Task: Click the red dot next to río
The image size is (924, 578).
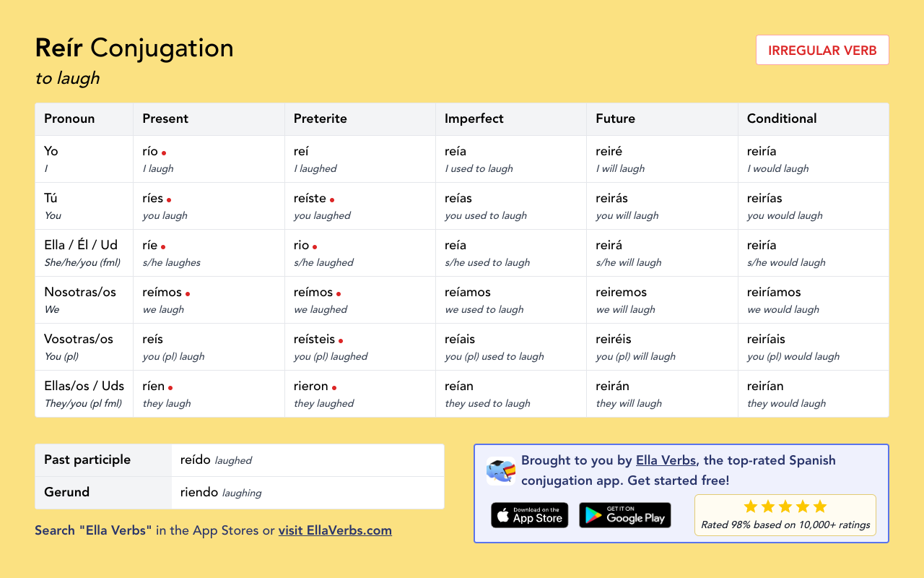Action: (164, 153)
